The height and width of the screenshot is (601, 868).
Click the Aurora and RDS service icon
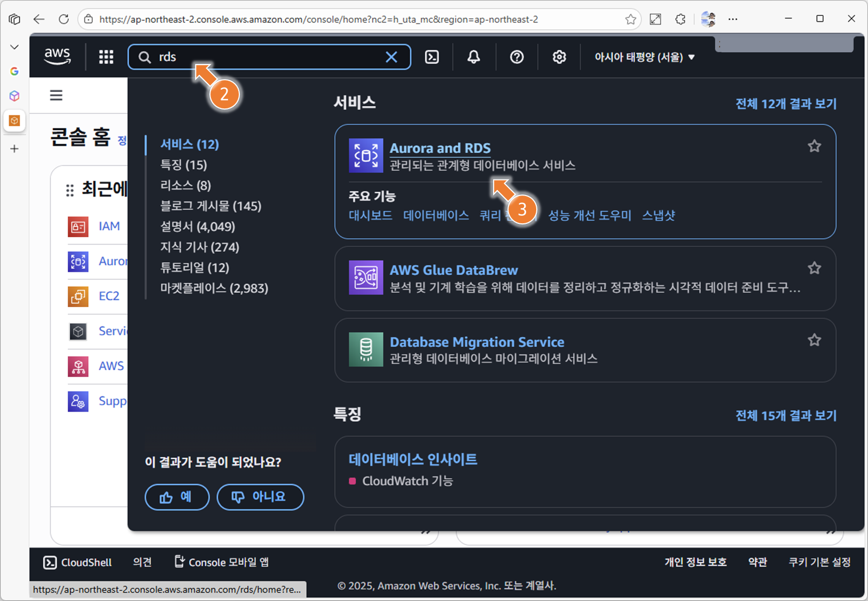pyautogui.click(x=366, y=155)
